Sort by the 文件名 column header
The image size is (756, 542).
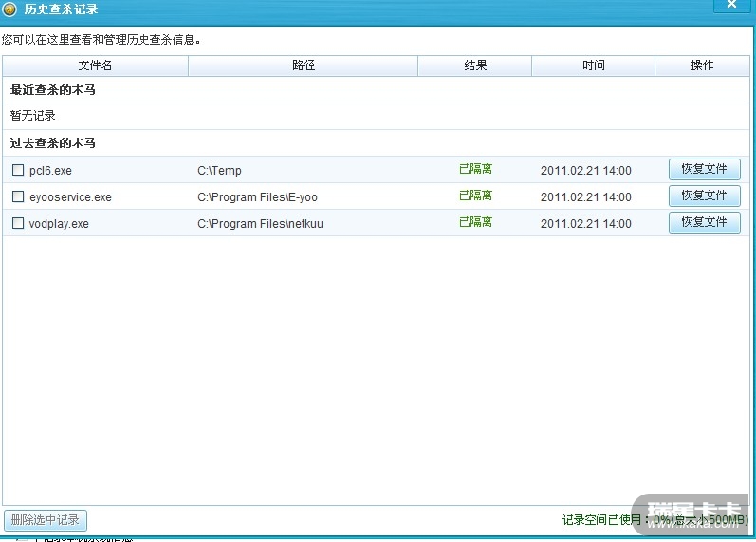95,65
